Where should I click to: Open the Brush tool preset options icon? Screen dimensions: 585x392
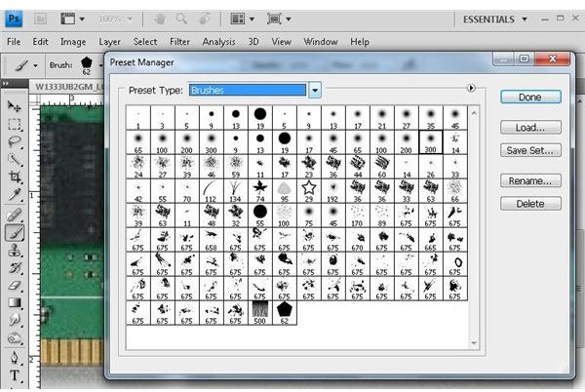coord(25,65)
